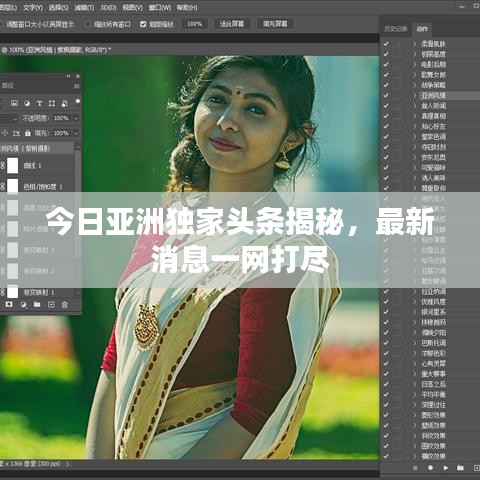Click the lock all icon beside 填充
The width and height of the screenshot is (480, 480).
pyautogui.click(x=28, y=133)
